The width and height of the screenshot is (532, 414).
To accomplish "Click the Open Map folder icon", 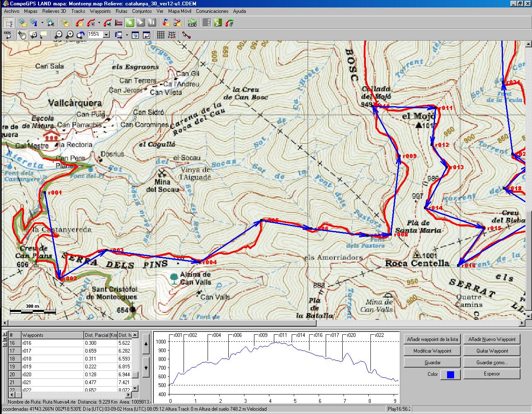I will point(22,22).
